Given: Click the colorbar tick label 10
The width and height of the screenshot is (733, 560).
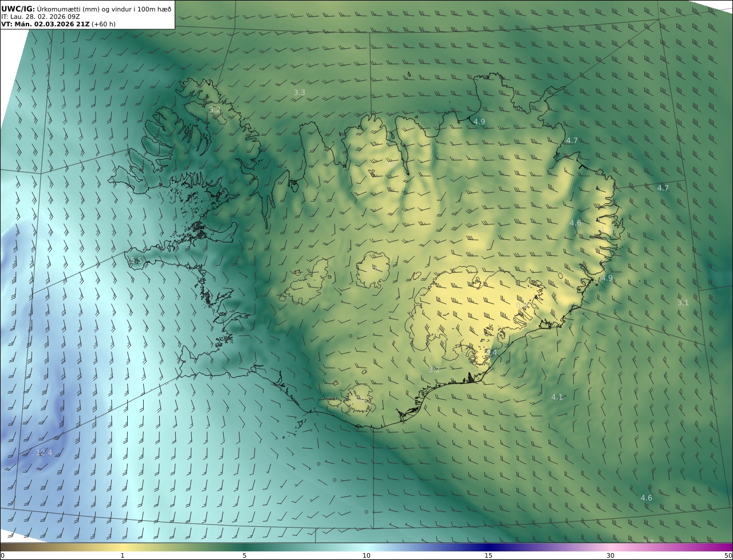Looking at the screenshot, I should [366, 555].
